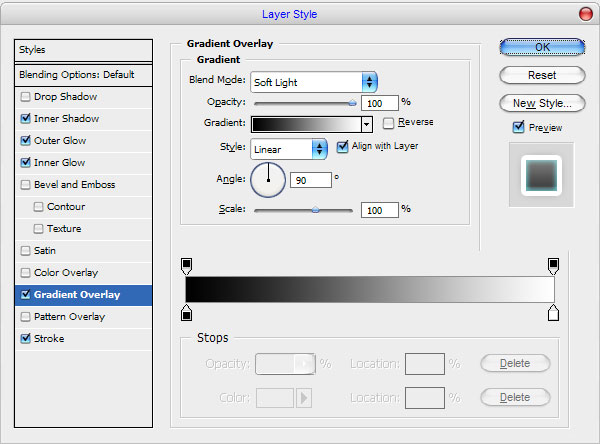Select the white color stop below gradient
Image resolution: width=600 pixels, height=444 pixels.
point(553,313)
